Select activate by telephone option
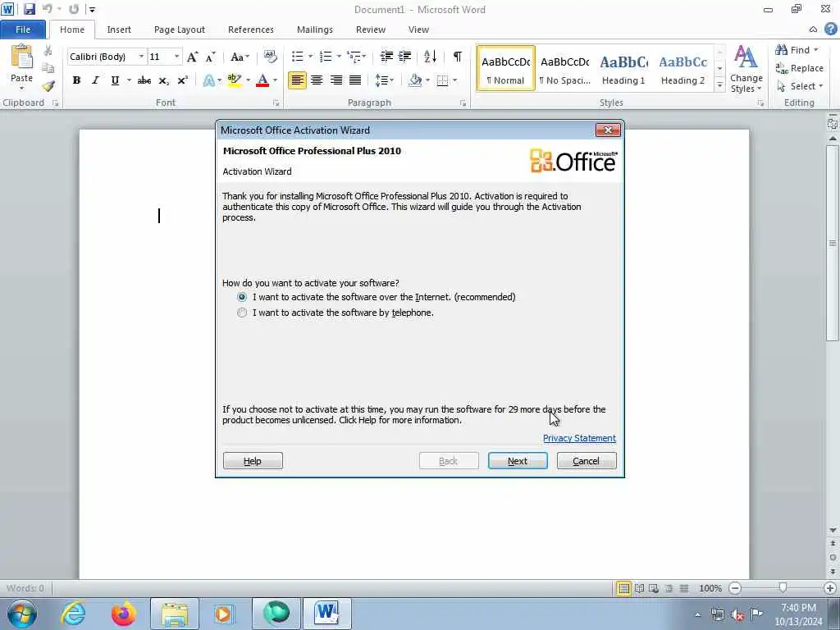The height and width of the screenshot is (630, 840). 242,313
